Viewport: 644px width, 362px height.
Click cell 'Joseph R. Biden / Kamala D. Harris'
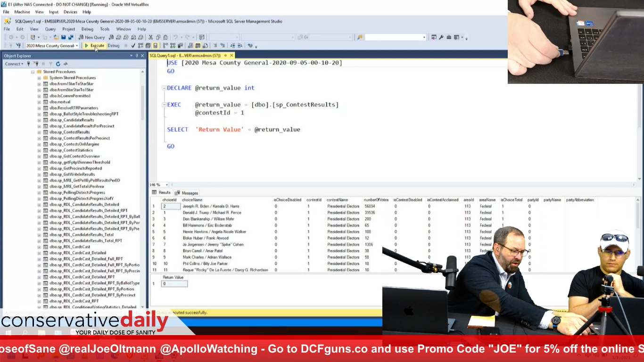pos(211,206)
